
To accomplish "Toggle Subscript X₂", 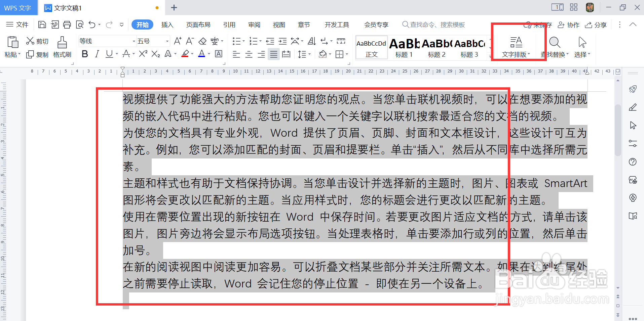I will 156,54.
